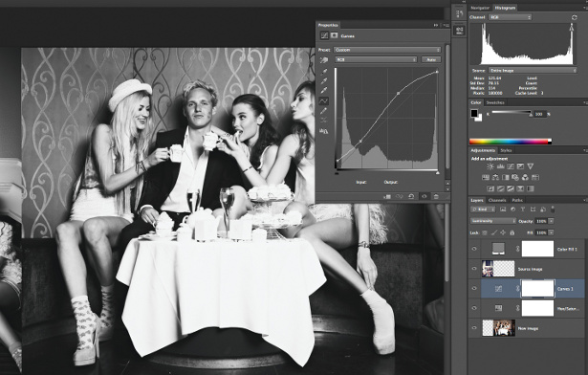Add a Black & White adjustment

pyautogui.click(x=506, y=177)
